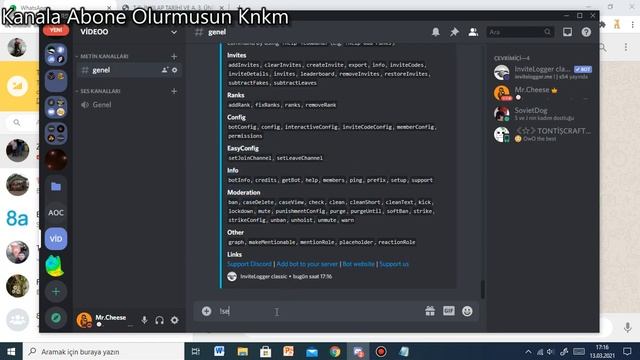
Task: Click WhatsApp microphone icon in background window
Action: tap(627, 327)
